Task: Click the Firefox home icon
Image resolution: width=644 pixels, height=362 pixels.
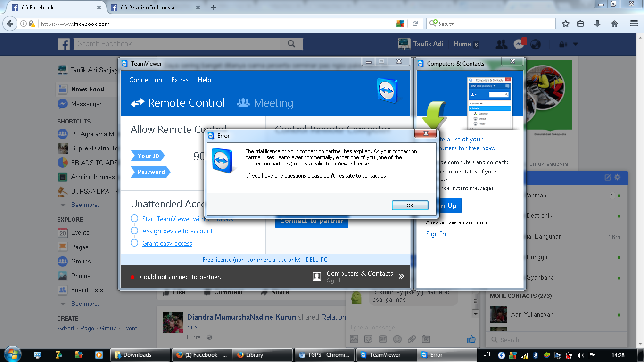Action: click(614, 24)
